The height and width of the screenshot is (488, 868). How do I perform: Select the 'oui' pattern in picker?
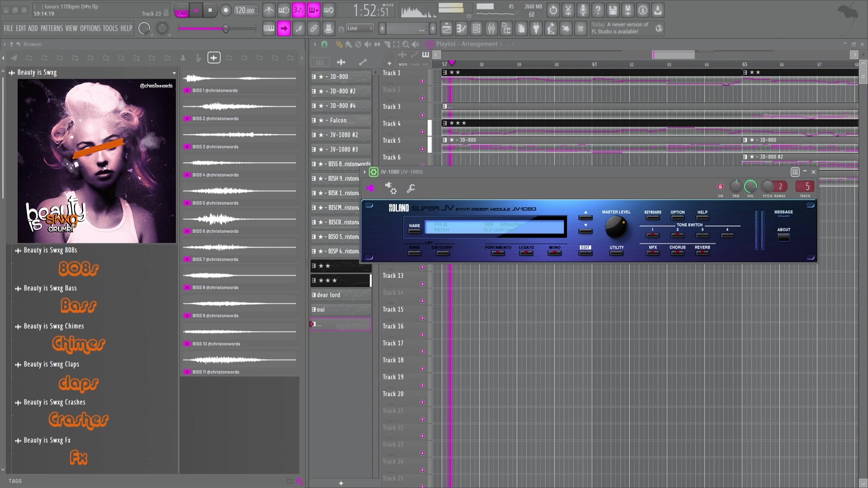click(x=341, y=310)
